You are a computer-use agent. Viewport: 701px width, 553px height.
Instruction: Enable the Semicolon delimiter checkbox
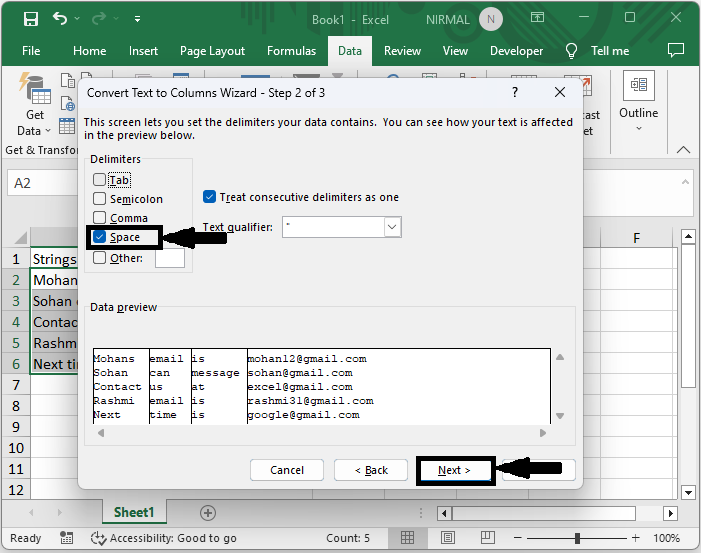click(x=99, y=198)
